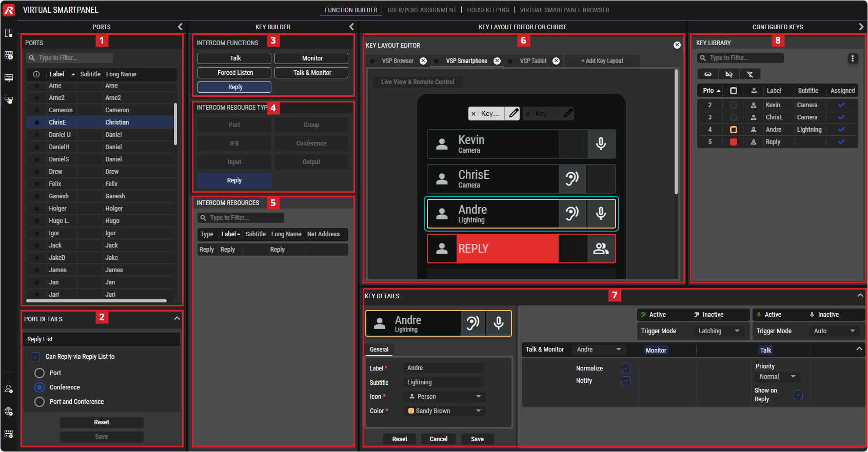Clear filters icon in Key Library
Screen dimensions: 868x452
click(750, 74)
